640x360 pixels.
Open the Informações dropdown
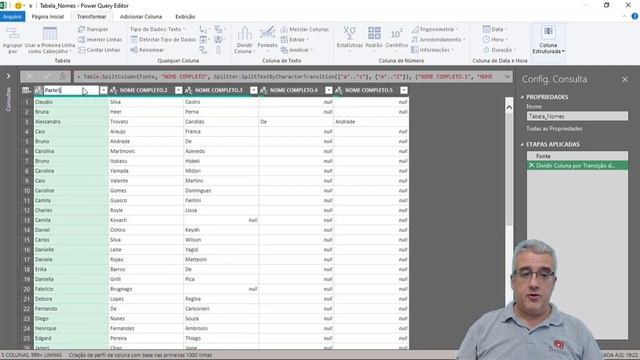tap(433, 50)
